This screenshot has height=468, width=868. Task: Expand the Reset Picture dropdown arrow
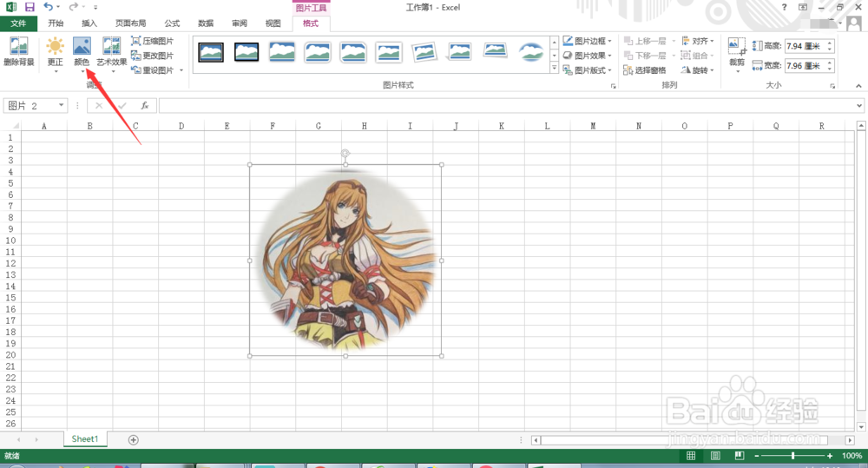point(181,69)
